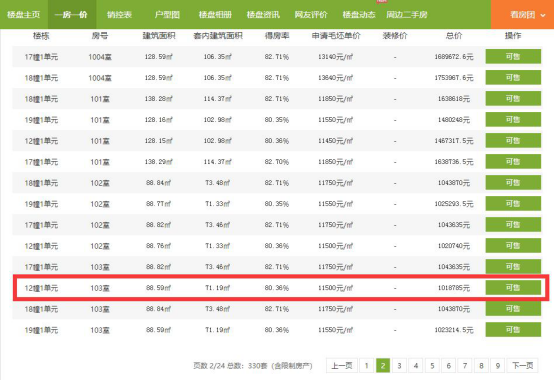Image resolution: width=554 pixels, height=381 pixels.
Task: Open the 楼盘资讯 tab
Action: [263, 14]
